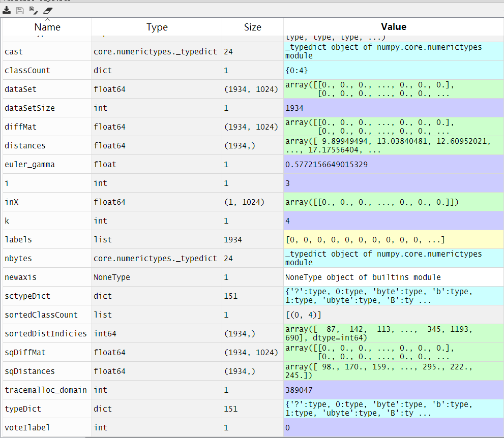This screenshot has width=504, height=438.
Task: Click the float type of euler_gamma
Action: pos(105,165)
